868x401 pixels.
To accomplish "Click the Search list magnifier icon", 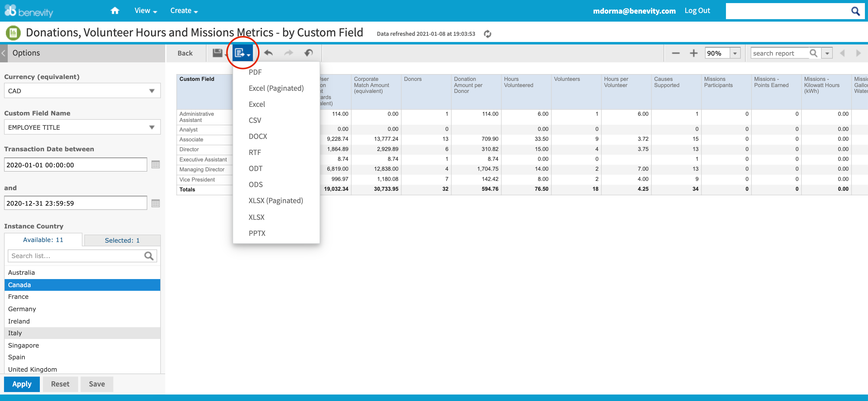I will (x=149, y=256).
